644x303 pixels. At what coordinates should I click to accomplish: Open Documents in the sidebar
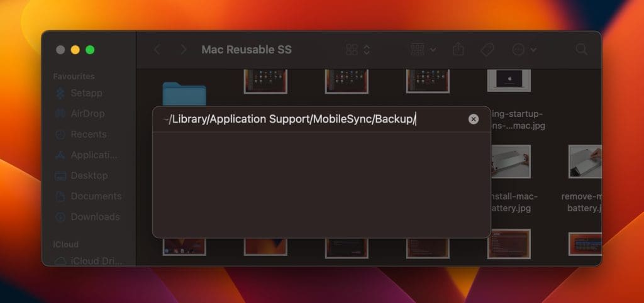pyautogui.click(x=96, y=196)
